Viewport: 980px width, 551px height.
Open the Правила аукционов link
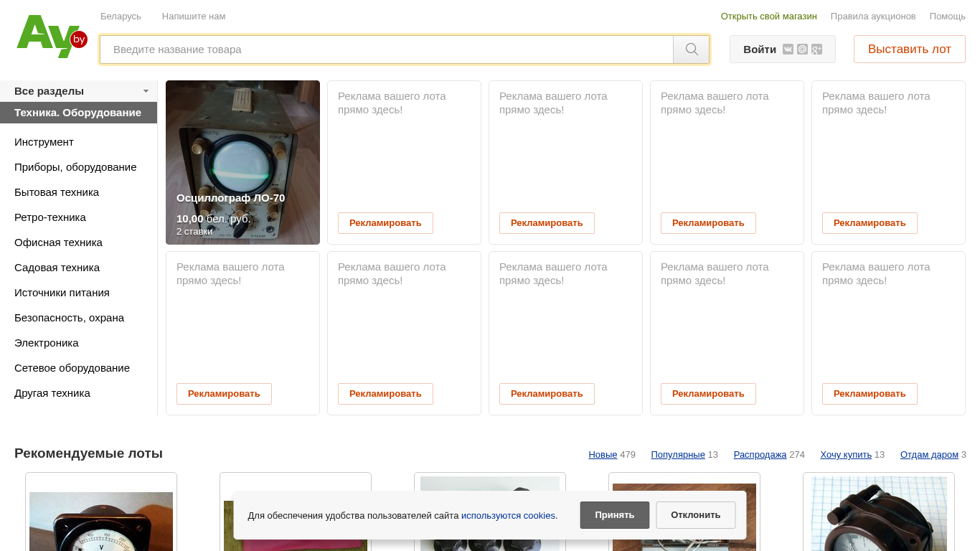click(873, 17)
